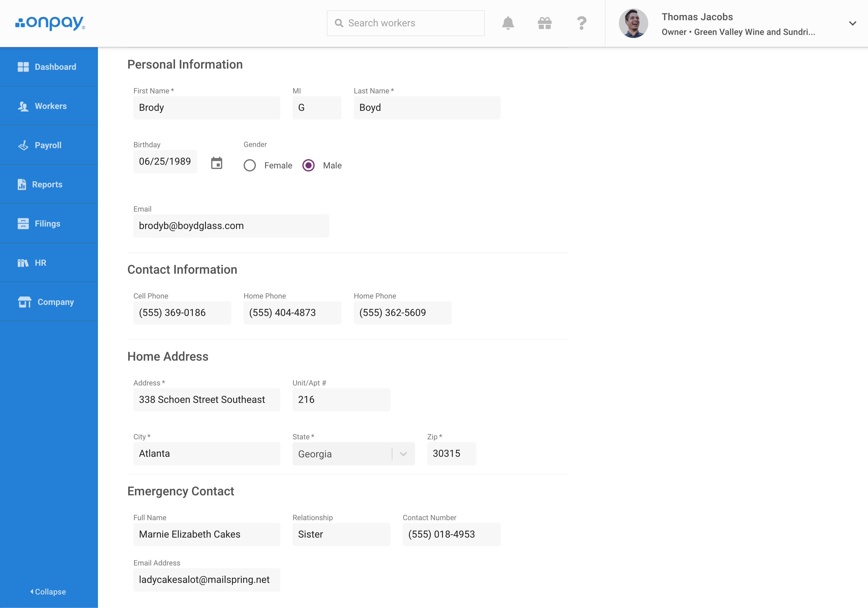Click the Thomas Jacobs account name

(697, 17)
